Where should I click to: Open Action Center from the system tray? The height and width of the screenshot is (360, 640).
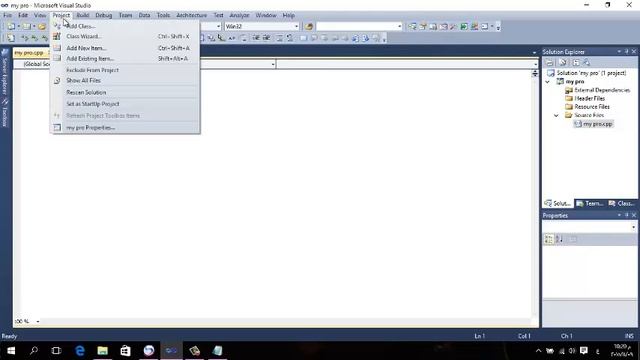click(x=584, y=351)
